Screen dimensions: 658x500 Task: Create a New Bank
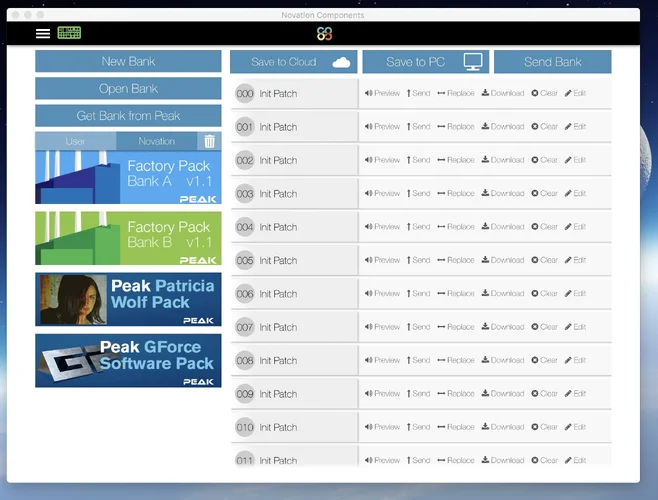pyautogui.click(x=128, y=61)
